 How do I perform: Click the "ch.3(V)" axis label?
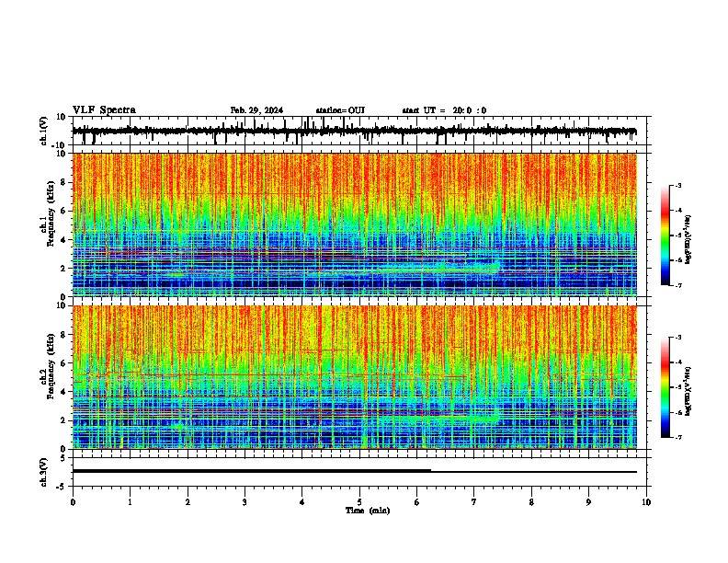coord(44,472)
